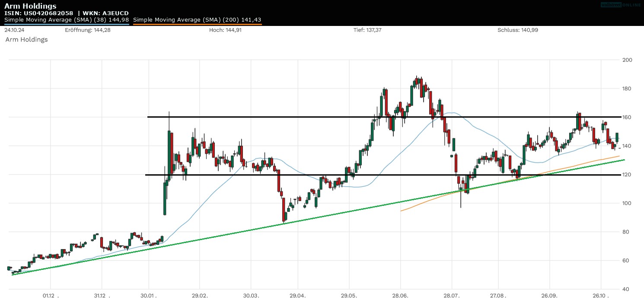The image size is (644, 298).
Task: Click the Hoch: 144,91 value
Action: coord(225,30)
